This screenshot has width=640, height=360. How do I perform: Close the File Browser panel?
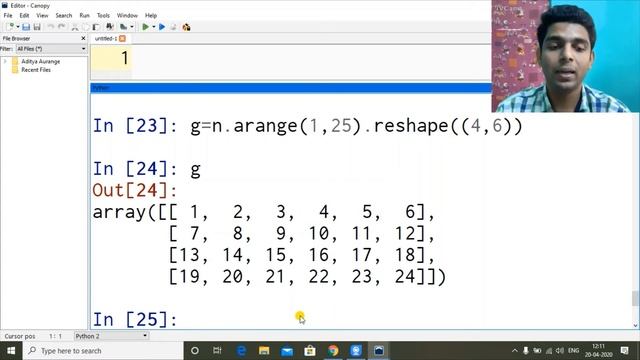point(83,38)
